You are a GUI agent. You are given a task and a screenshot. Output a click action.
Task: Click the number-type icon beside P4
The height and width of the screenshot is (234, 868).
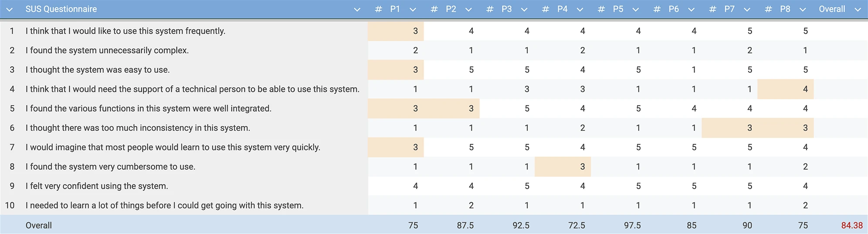546,9
